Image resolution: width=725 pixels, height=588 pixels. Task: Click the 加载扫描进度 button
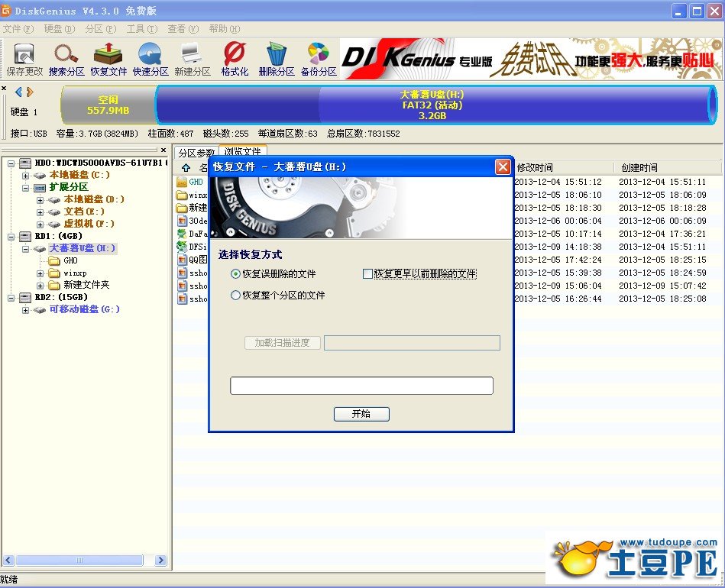(x=282, y=343)
